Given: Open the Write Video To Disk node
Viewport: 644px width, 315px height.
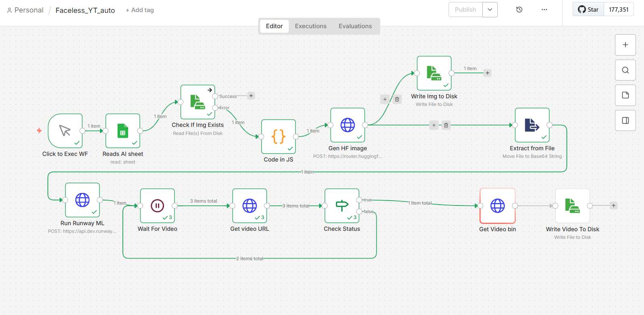Looking at the screenshot, I should pyautogui.click(x=573, y=206).
